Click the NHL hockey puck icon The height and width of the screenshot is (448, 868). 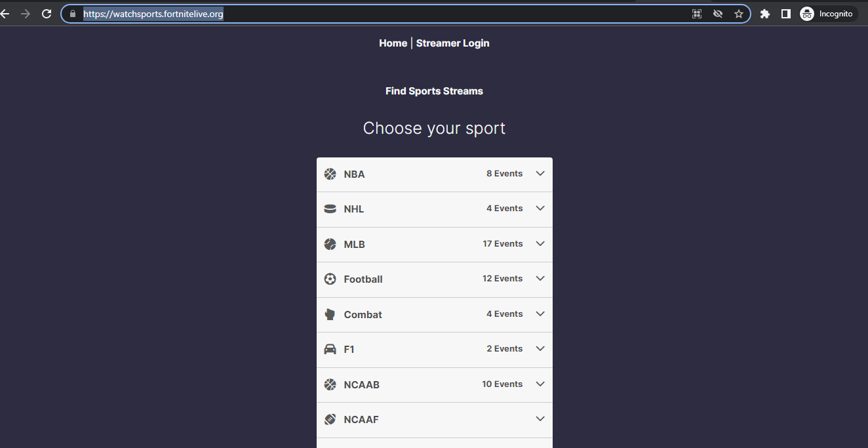click(x=330, y=209)
